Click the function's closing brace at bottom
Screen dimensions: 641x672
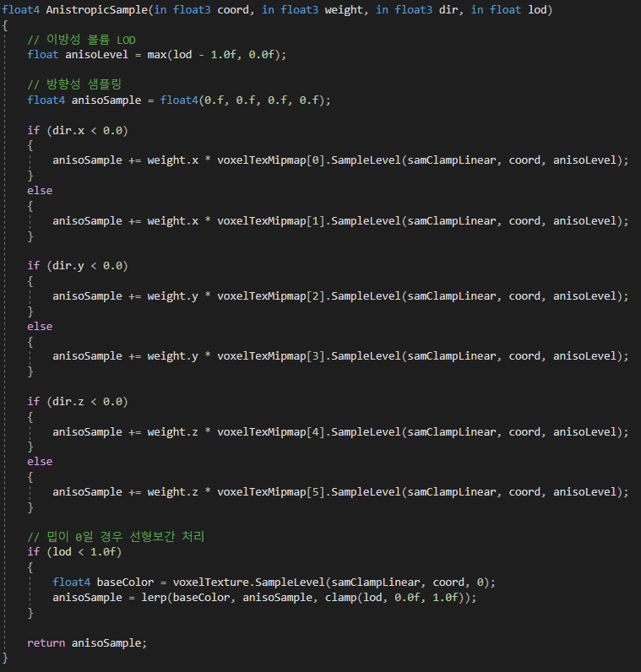[5, 658]
